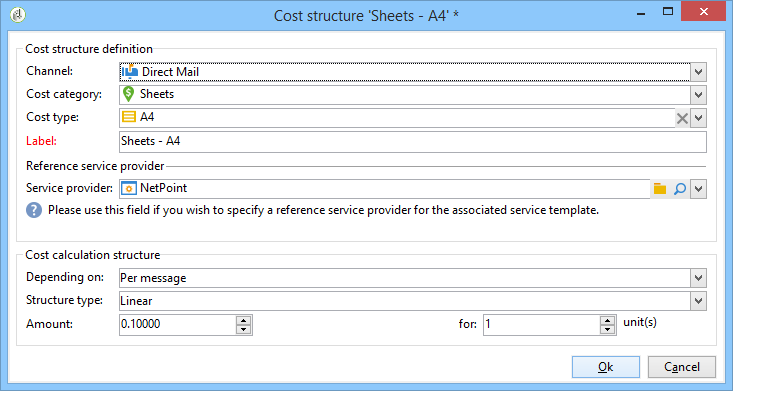This screenshot has height=420, width=762.
Task: Expand the Channel dropdown
Action: (699, 71)
